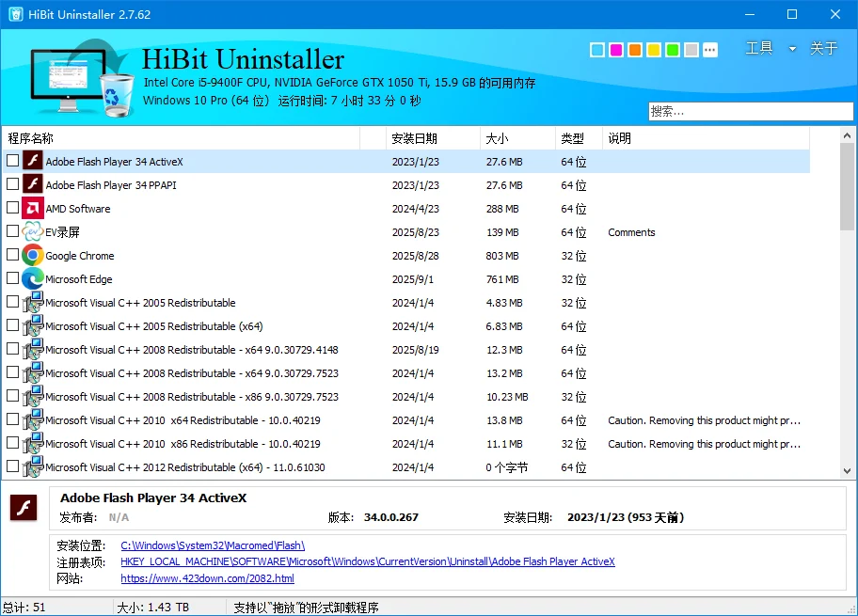Viewport: 858px width, 616px height.
Task: Apply the light blue color theme swatch
Action: [x=597, y=51]
